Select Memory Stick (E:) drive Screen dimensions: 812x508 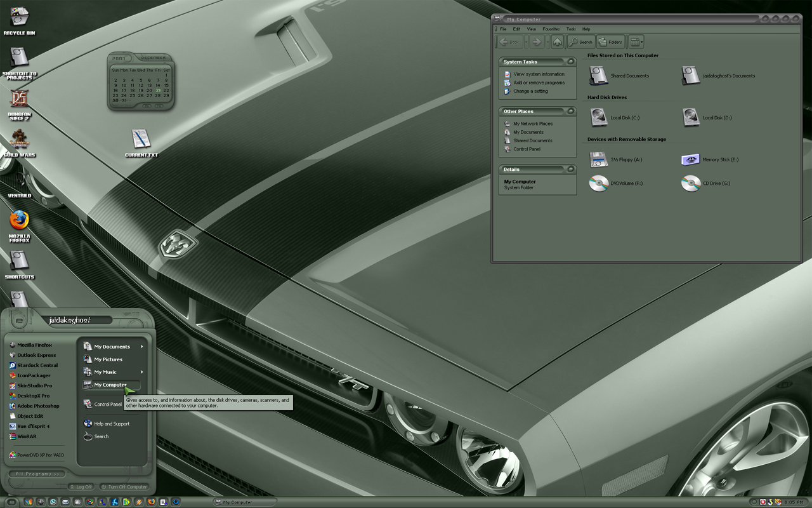pos(710,159)
